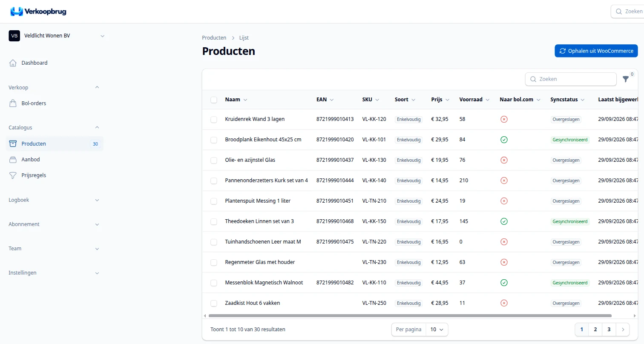This screenshot has height=344, width=644.
Task: Check the Zaadkist Hout 6 vakken checkbox
Action: [x=214, y=304]
